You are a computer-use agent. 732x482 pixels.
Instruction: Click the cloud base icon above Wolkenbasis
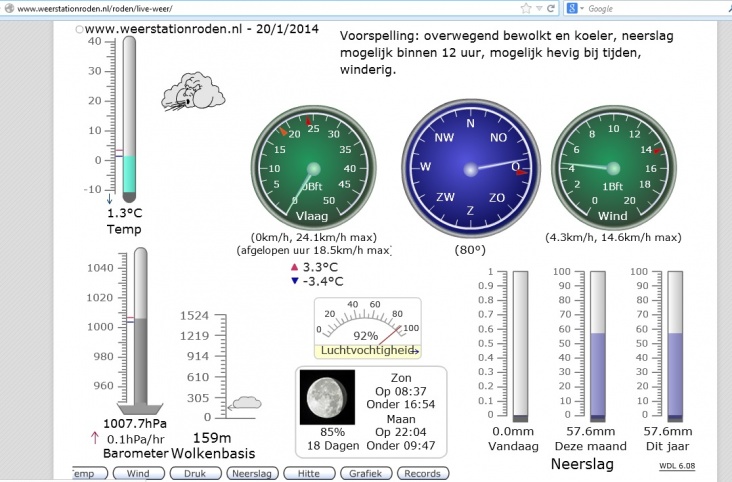pos(243,403)
